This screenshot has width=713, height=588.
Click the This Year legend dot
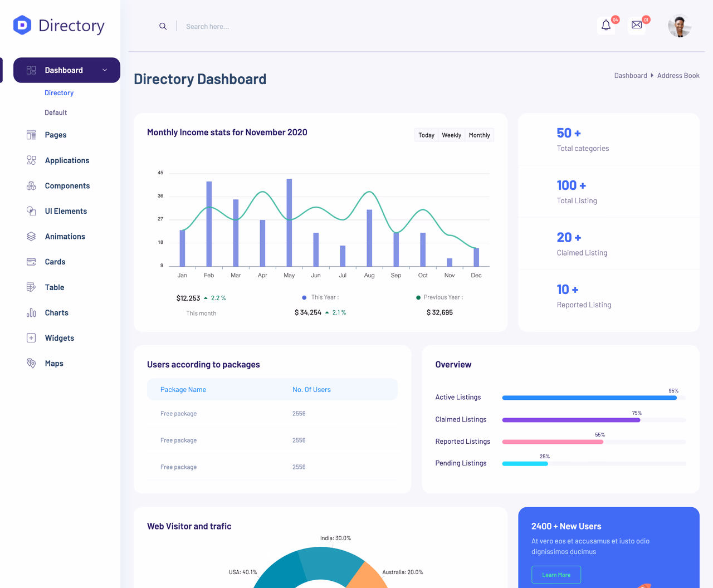coord(304,297)
